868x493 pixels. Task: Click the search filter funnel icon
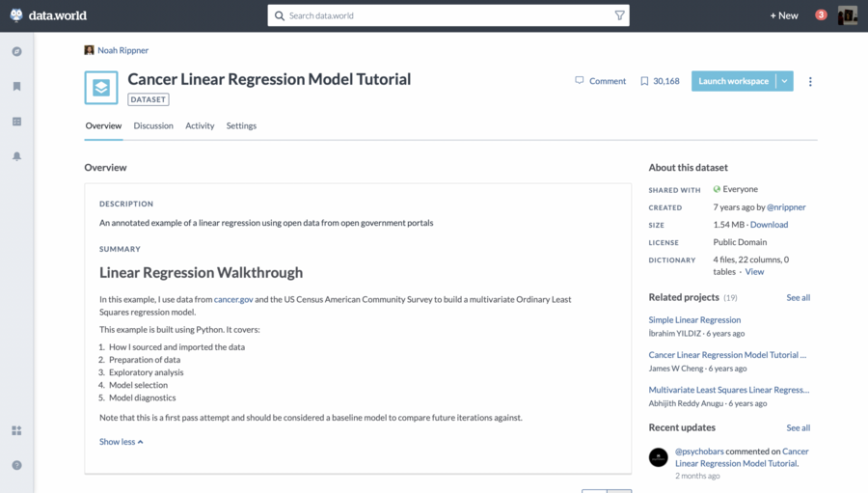coord(619,15)
